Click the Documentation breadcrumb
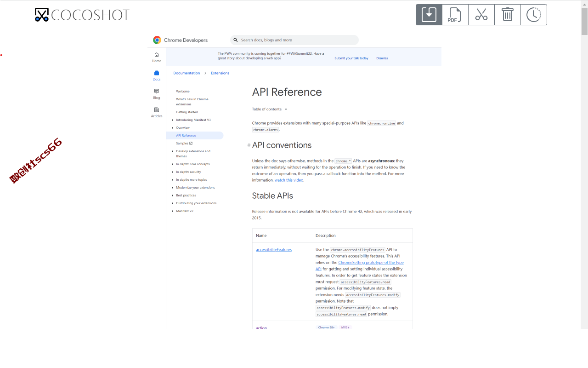The image size is (588, 368). (187, 73)
